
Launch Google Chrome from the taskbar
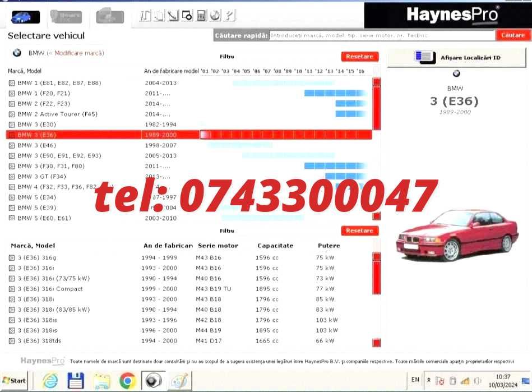(128, 381)
